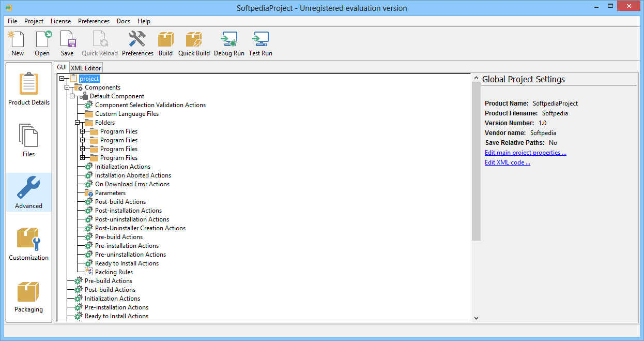Expand the third Program Files folder
Viewport: 644px width, 341px height.
pyautogui.click(x=83, y=149)
